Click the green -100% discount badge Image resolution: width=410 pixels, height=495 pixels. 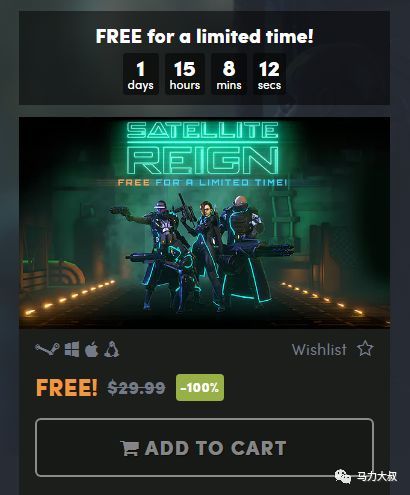pyautogui.click(x=200, y=387)
